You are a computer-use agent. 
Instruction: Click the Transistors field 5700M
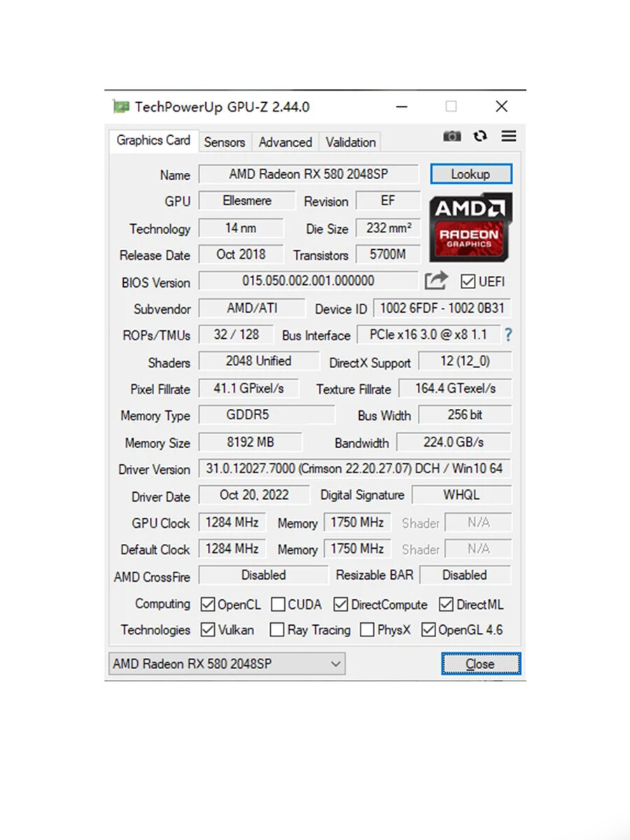388,255
